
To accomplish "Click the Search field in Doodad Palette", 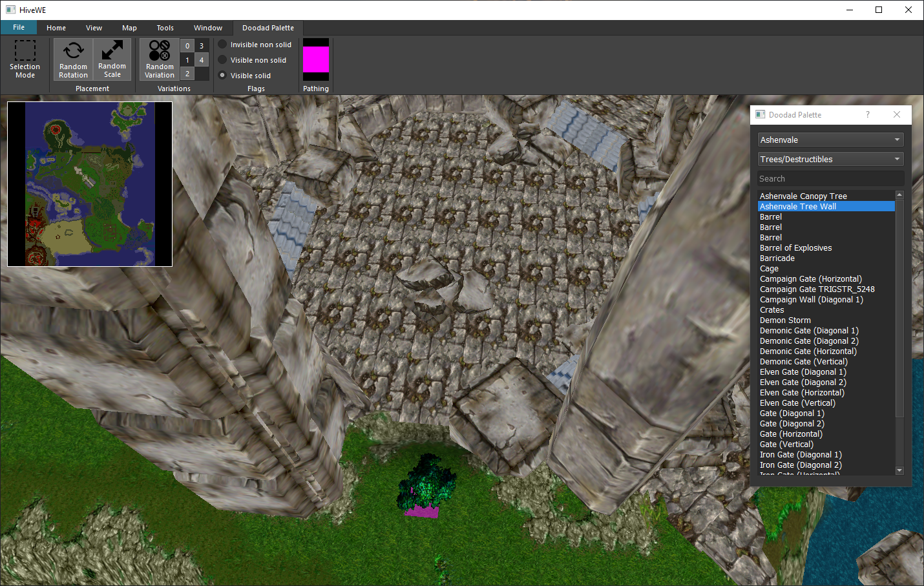I will tap(830, 178).
